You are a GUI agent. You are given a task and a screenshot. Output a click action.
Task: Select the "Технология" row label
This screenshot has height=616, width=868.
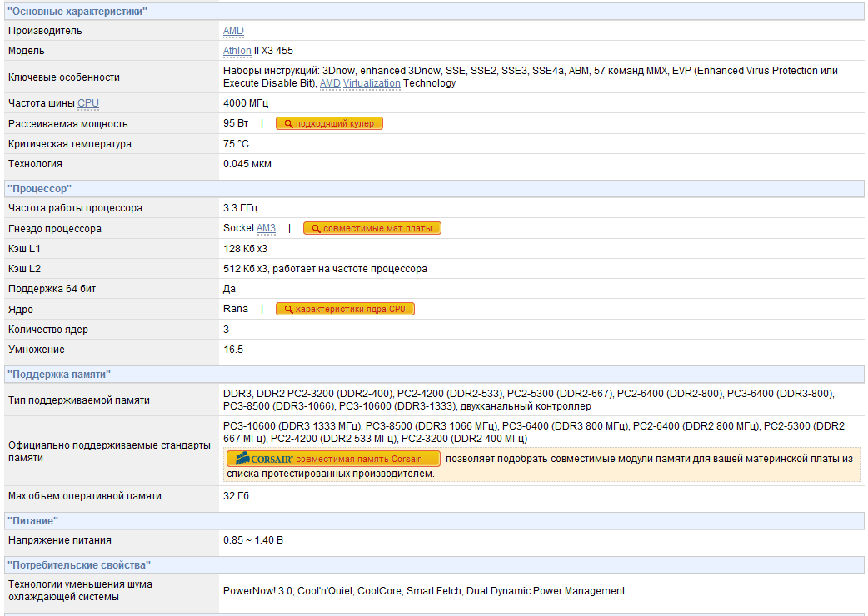(x=35, y=164)
